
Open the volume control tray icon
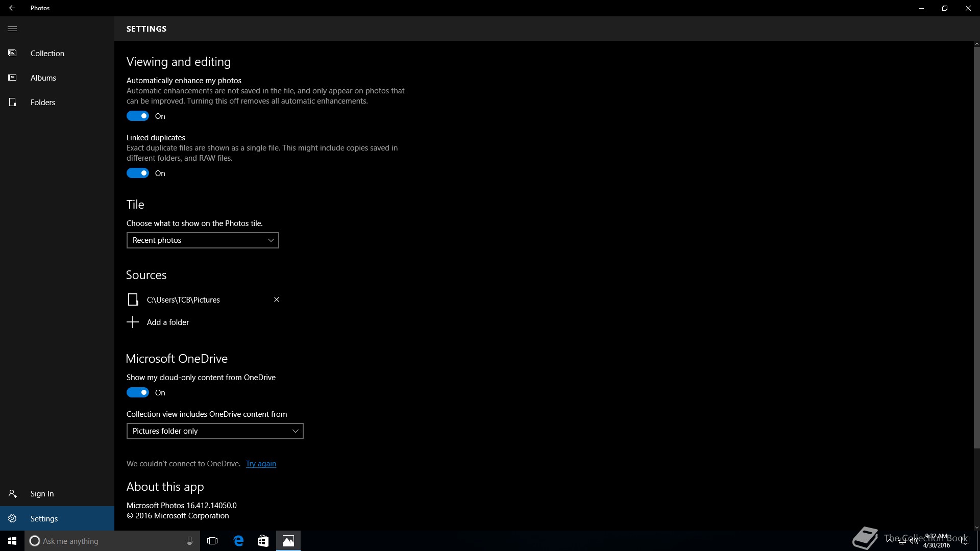click(x=914, y=541)
